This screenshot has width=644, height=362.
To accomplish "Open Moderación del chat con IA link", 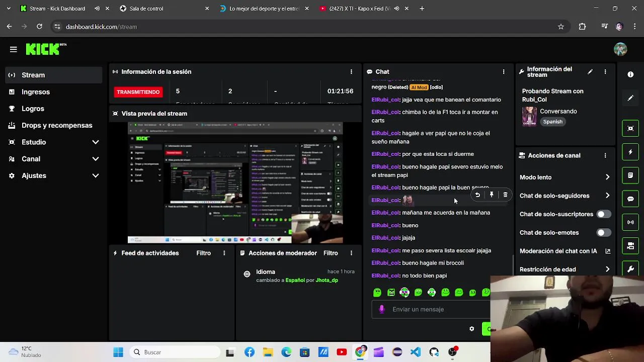I will pos(565,251).
